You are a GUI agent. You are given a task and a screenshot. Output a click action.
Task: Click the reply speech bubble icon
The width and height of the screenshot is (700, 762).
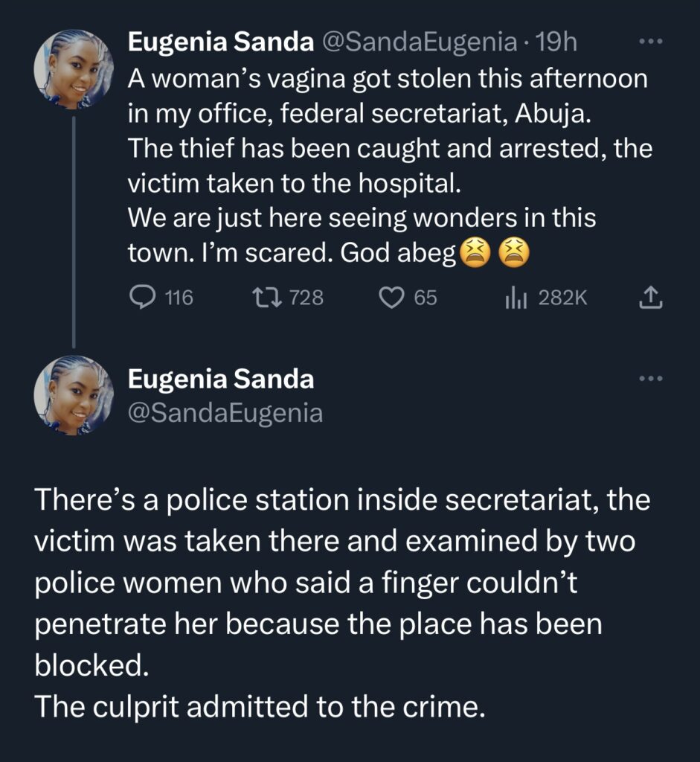[141, 298]
